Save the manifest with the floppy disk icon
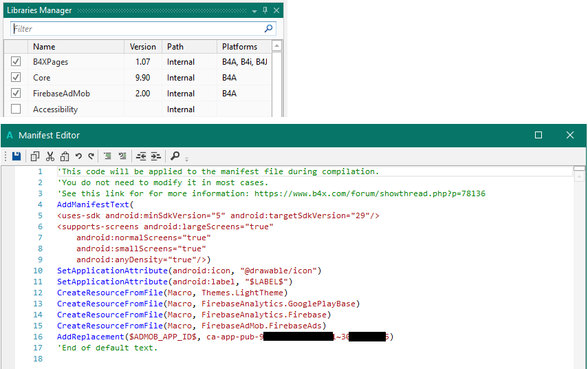 17,156
